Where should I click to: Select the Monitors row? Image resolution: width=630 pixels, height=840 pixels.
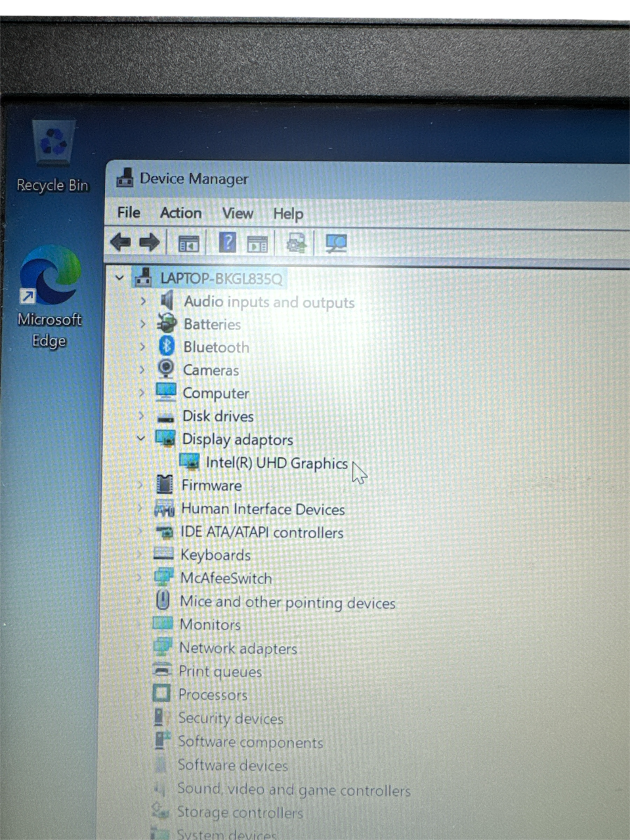coord(210,624)
